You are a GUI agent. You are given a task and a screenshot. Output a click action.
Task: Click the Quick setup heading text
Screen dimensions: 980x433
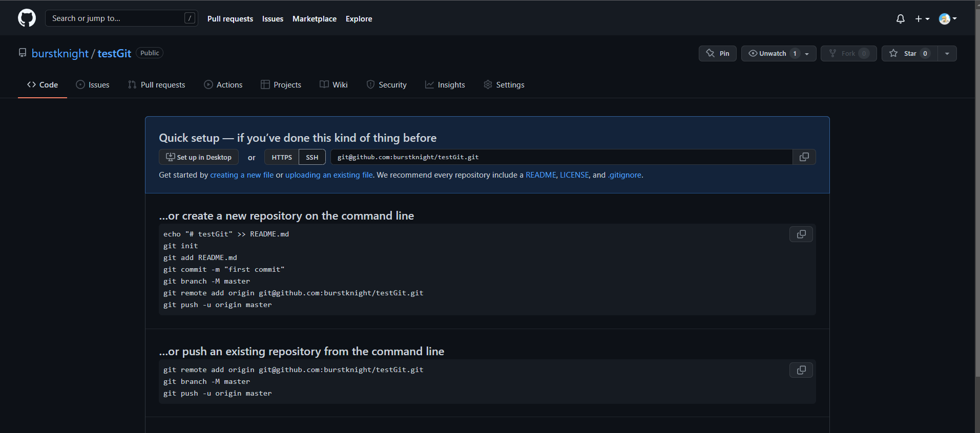[298, 138]
